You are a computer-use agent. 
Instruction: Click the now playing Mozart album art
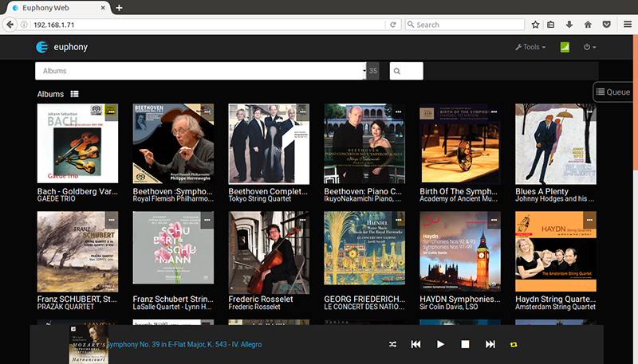[89, 345]
